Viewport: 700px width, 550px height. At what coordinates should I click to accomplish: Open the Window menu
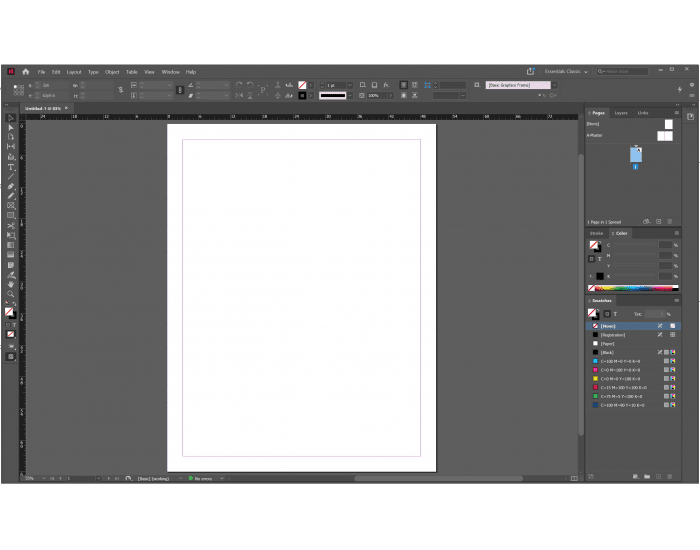pyautogui.click(x=171, y=72)
